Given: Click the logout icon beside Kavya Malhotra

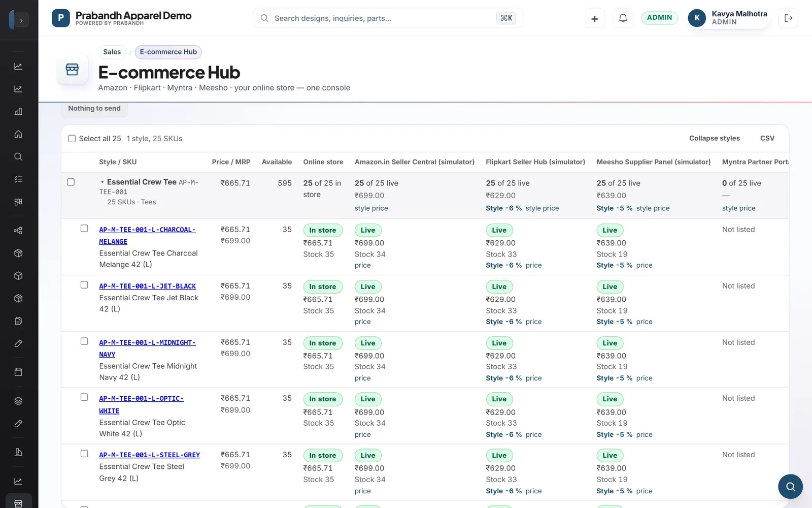Looking at the screenshot, I should pos(788,18).
